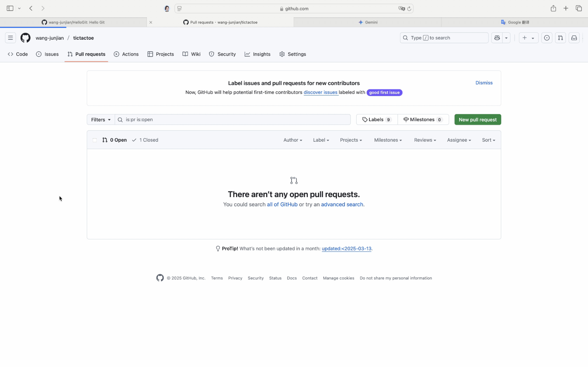
Task: Open pull requests icon in header
Action: click(x=560, y=38)
